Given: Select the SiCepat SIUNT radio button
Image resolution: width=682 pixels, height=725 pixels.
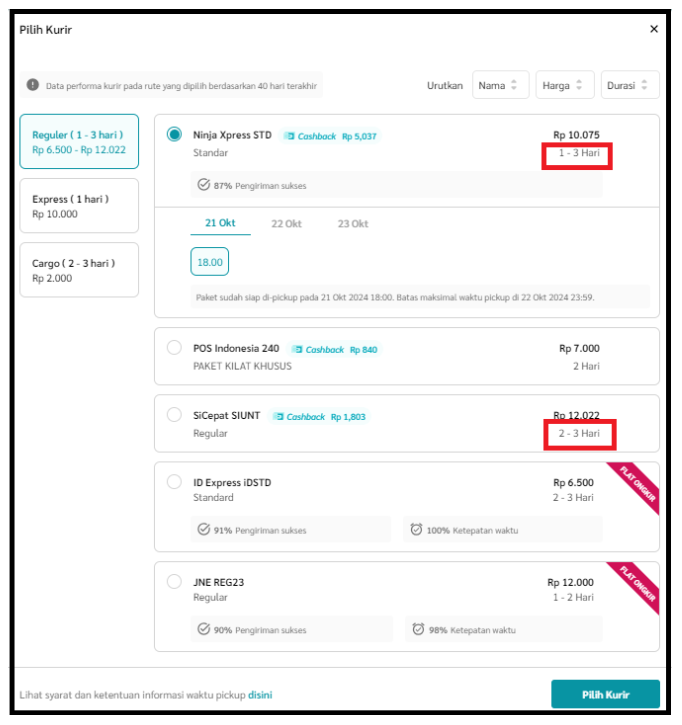Looking at the screenshot, I should [175, 415].
